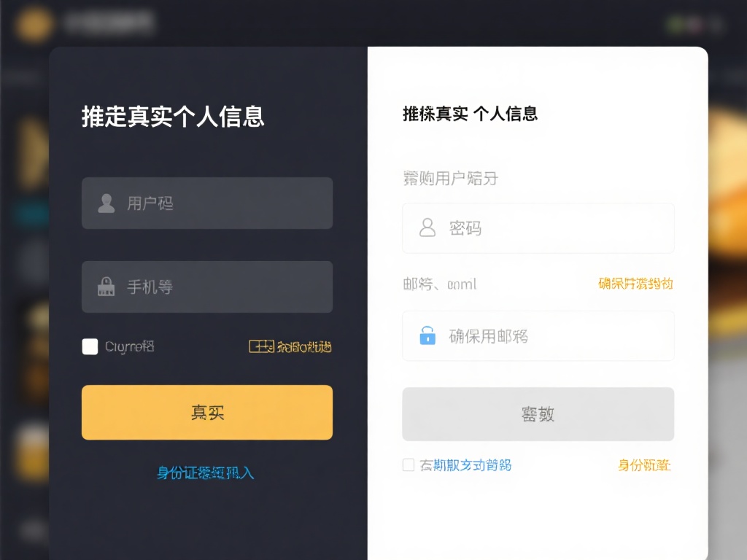
Task: Click the lock icon in the 确保用邮箱 field
Action: [426, 335]
